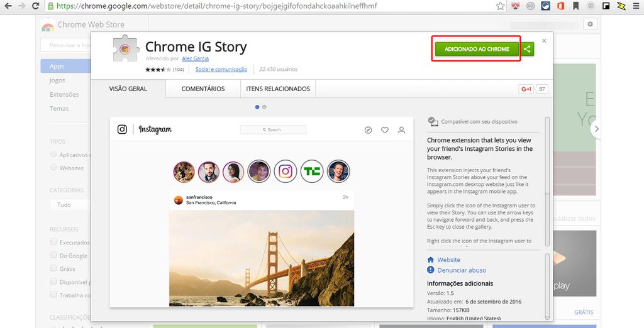Viewport: 644px width, 328px height.
Task: Click the second screenshot carousel dot
Action: [x=264, y=107]
